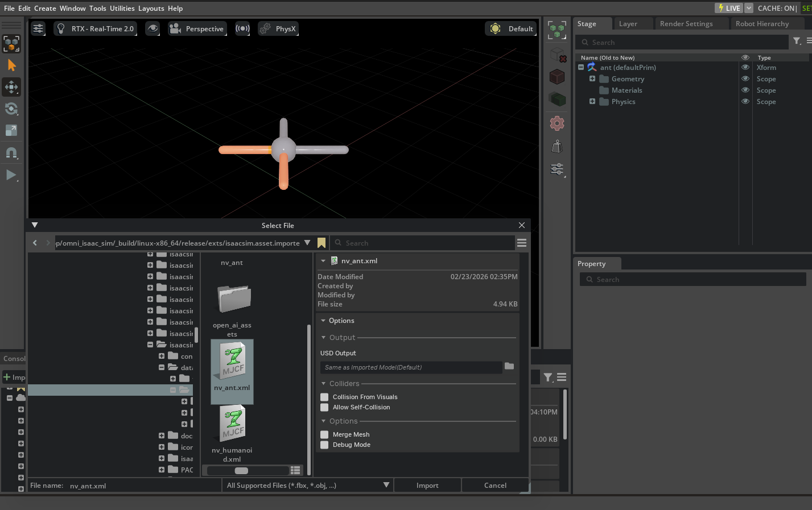
Task: Open the viewport settings sliders icon
Action: (x=38, y=28)
